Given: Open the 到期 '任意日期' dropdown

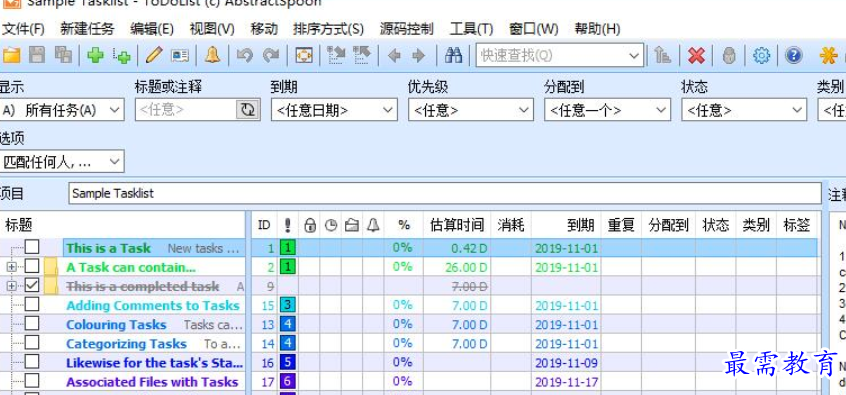Looking at the screenshot, I should pos(334,110).
